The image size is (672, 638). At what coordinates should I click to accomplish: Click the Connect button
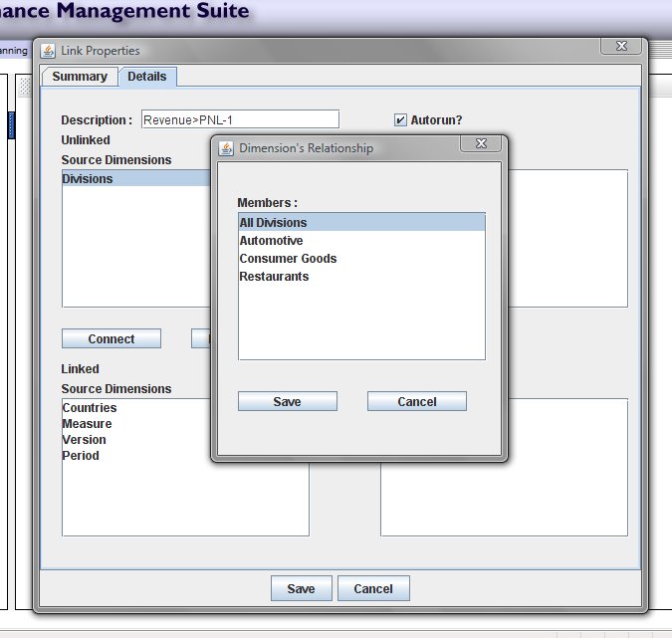(x=112, y=339)
